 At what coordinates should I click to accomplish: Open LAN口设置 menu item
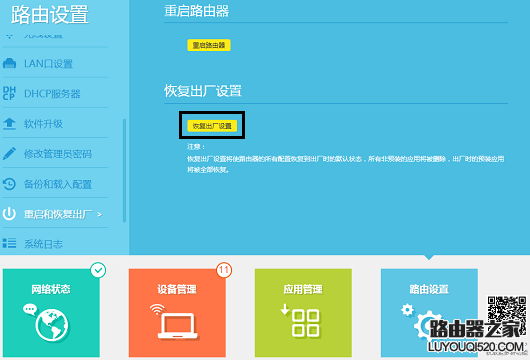48,64
